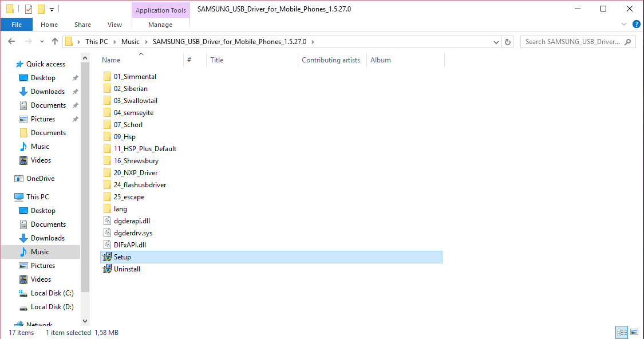Select Quick access in navigation pane
Image resolution: width=644 pixels, height=339 pixels.
point(46,64)
